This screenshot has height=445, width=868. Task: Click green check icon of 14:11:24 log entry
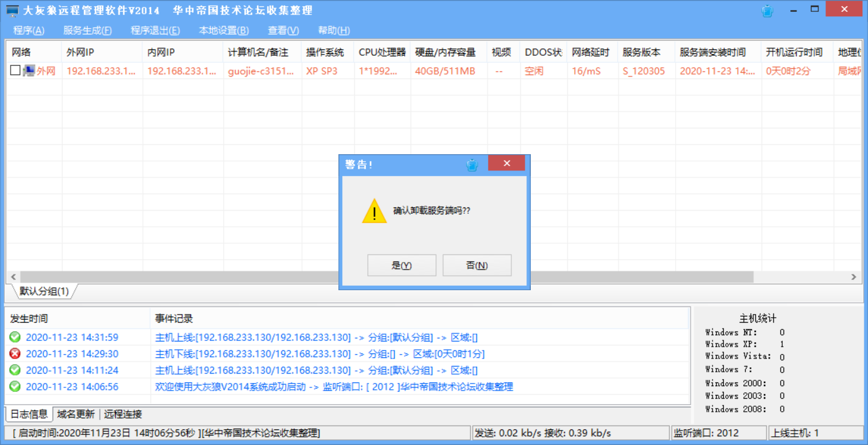pyautogui.click(x=15, y=370)
